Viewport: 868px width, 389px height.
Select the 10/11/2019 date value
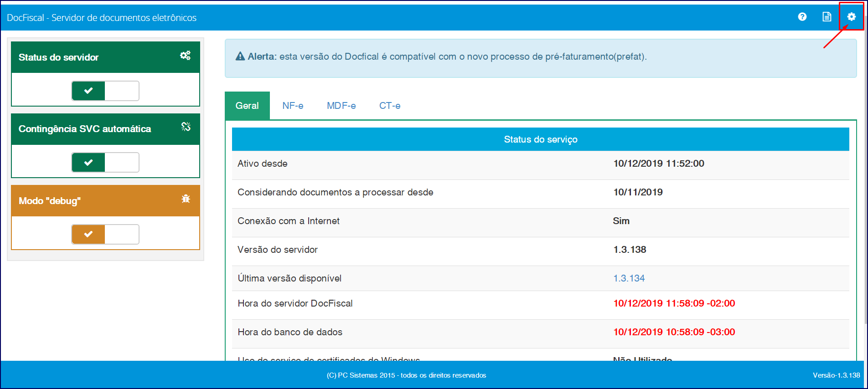[x=638, y=192]
